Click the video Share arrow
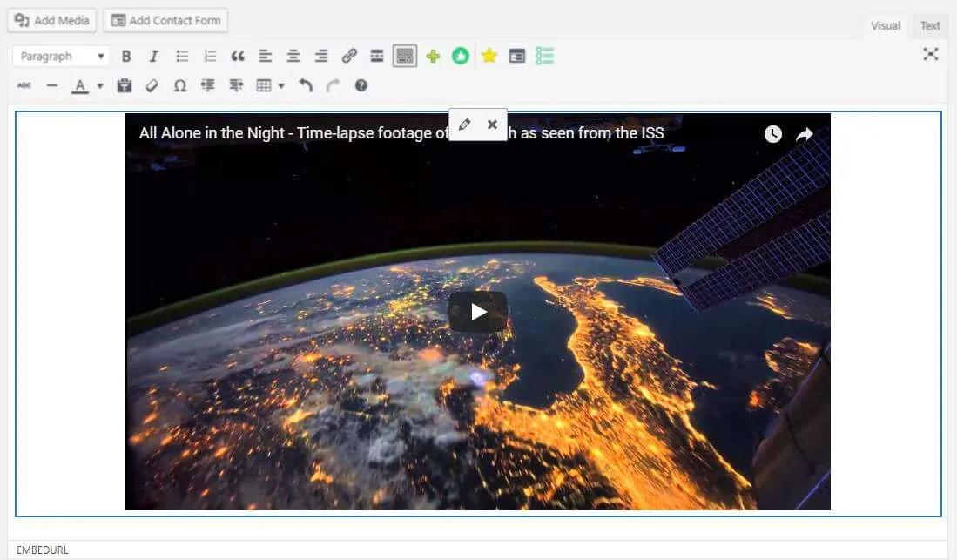This screenshot has width=957, height=560. tap(805, 134)
